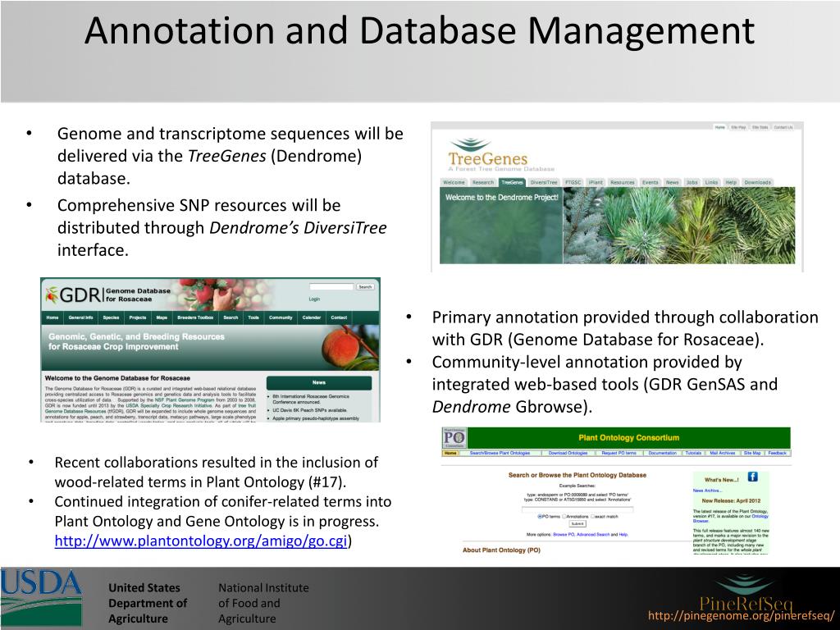Viewport: 840px width, 630px height.
Task: Open the Downloads tab on TreeGenes site
Action: pos(757,183)
